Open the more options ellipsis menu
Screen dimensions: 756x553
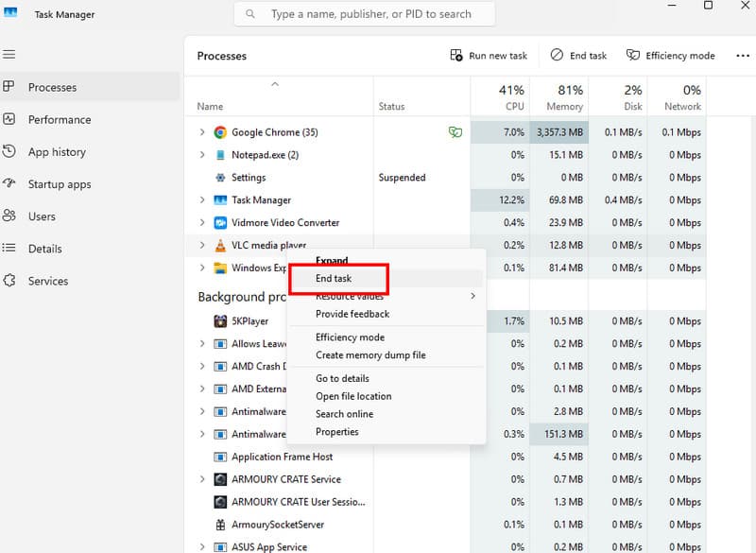coord(743,55)
